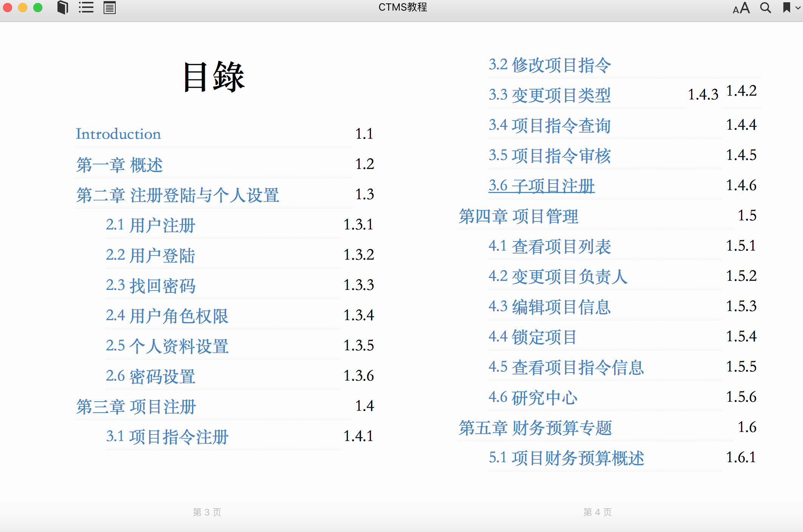Go to 2.3 找回密码

[x=150, y=286]
